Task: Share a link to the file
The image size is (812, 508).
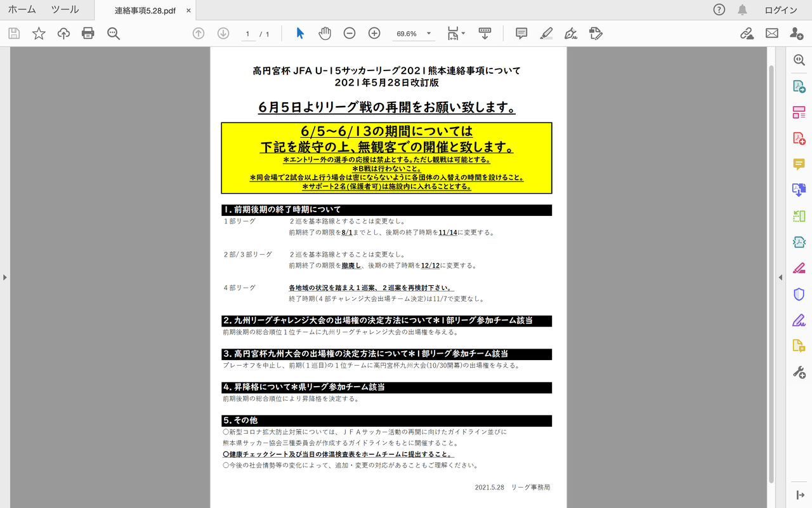Action: 747,34
